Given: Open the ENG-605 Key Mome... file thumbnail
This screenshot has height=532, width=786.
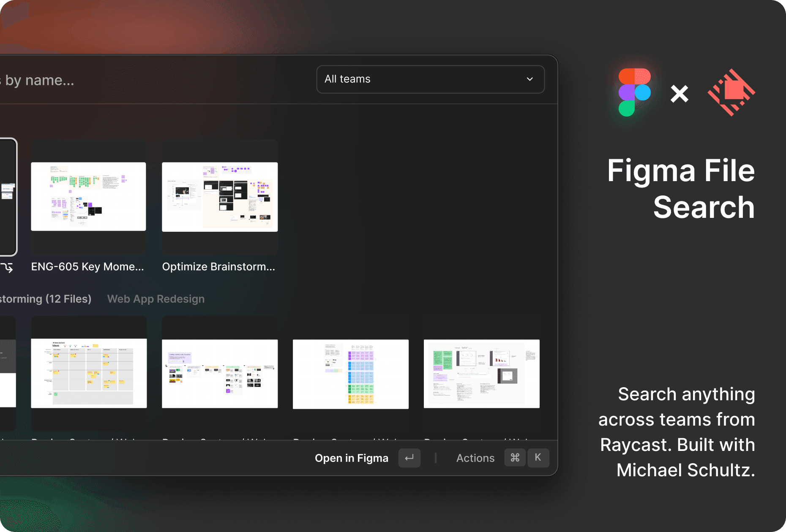Looking at the screenshot, I should [88, 197].
